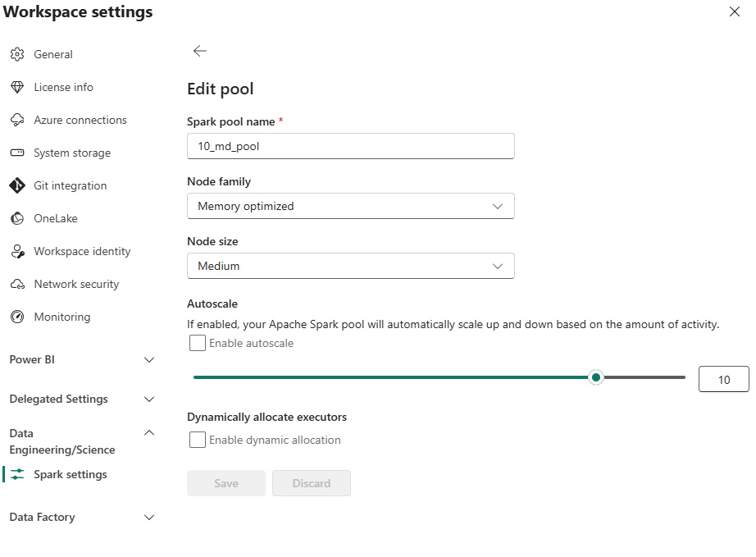The width and height of the screenshot is (756, 557).
Task: Open System storage settings
Action: [x=72, y=153]
